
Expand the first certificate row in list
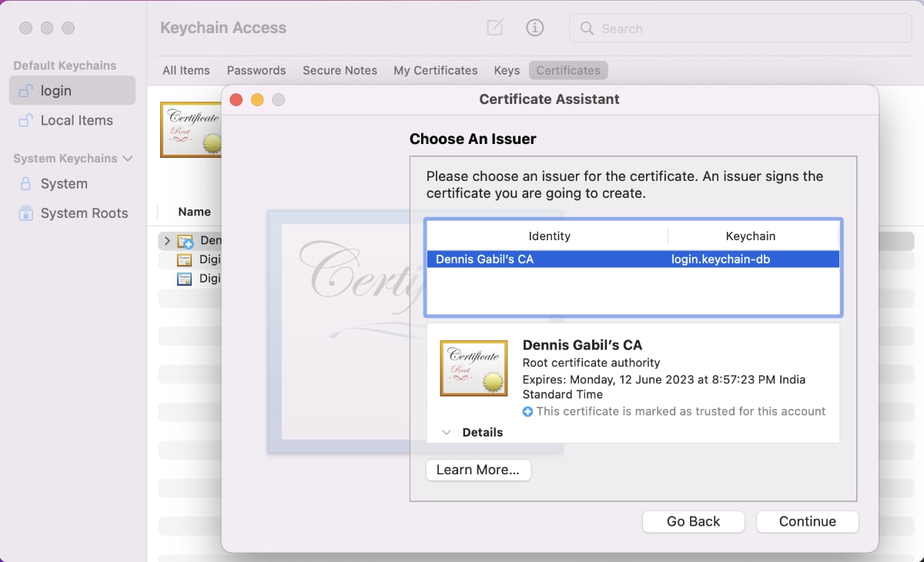coord(167,241)
